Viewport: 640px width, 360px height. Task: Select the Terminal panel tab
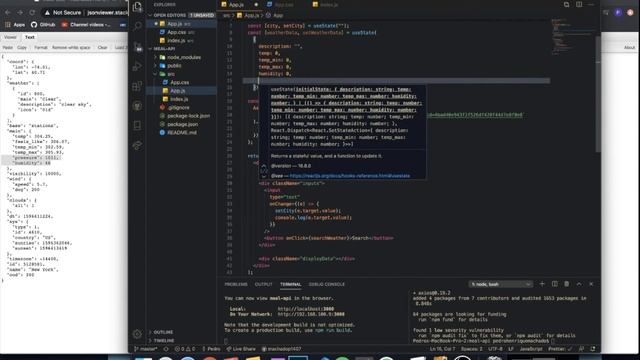[291, 284]
